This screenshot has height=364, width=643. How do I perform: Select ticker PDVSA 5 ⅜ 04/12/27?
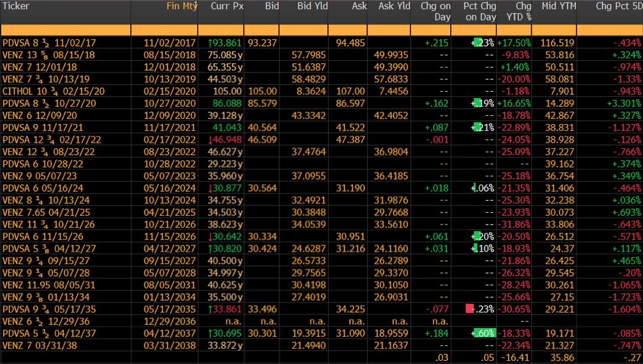tap(49, 249)
